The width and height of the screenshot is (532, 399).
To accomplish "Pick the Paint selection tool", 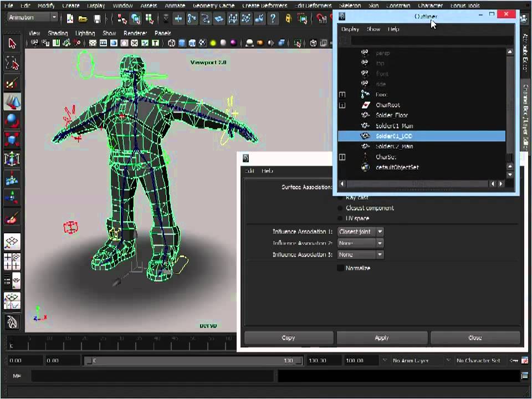I will coord(12,83).
